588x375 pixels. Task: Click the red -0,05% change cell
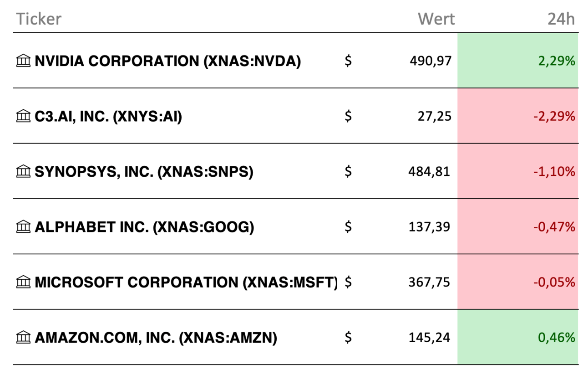coord(518,282)
